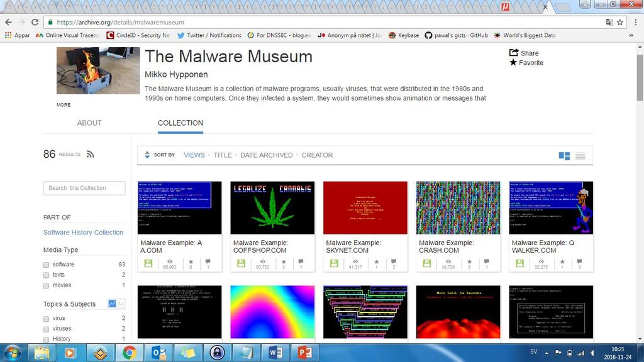Image resolution: width=644 pixels, height=362 pixels.
Task: Open the CircleID Security bookmark
Action: 138,35
